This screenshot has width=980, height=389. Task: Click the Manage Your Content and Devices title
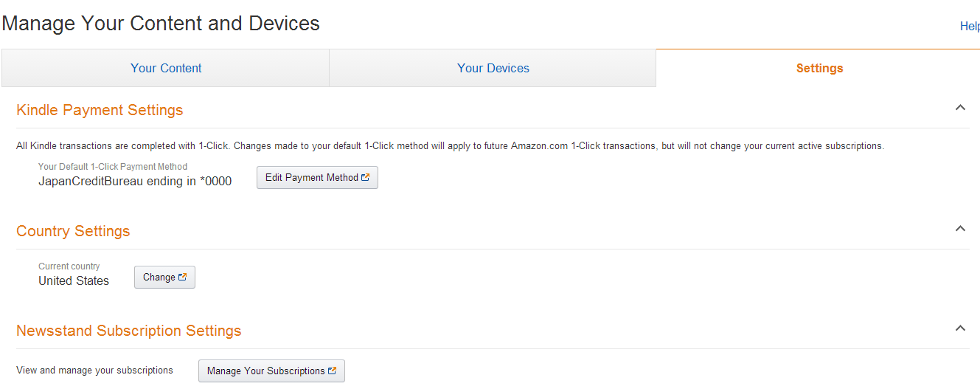tap(161, 24)
